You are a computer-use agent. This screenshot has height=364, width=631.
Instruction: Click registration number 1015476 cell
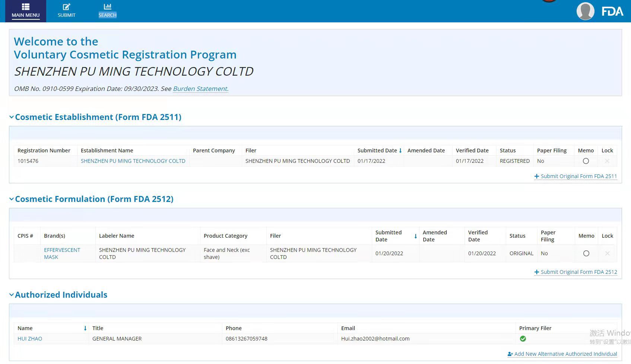pos(28,161)
